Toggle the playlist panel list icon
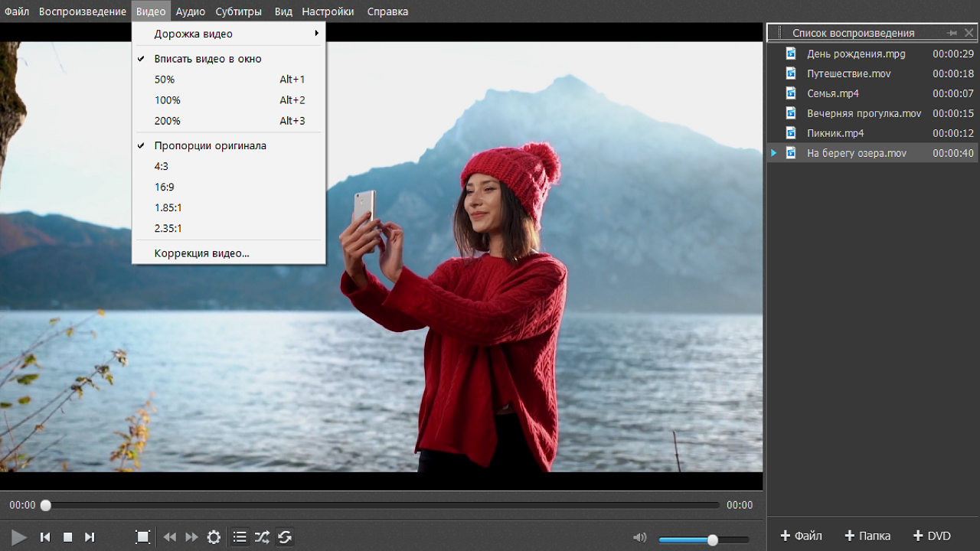The width and height of the screenshot is (980, 551). pos(240,537)
